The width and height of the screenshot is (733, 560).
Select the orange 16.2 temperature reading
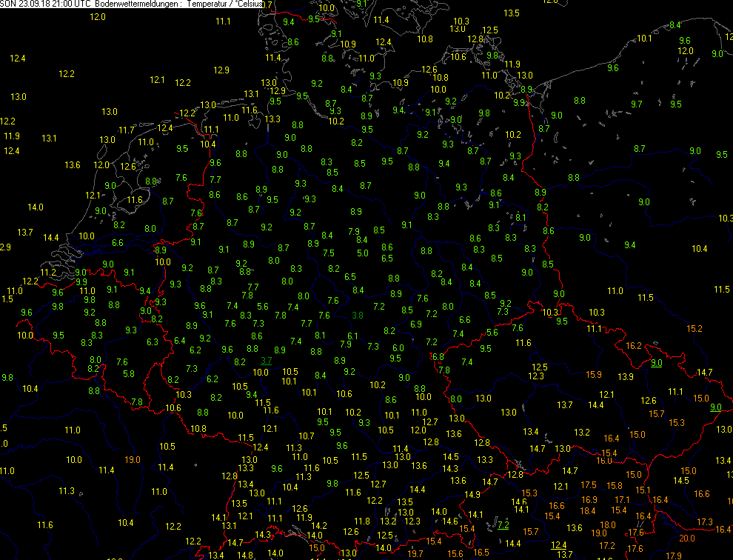(x=634, y=346)
